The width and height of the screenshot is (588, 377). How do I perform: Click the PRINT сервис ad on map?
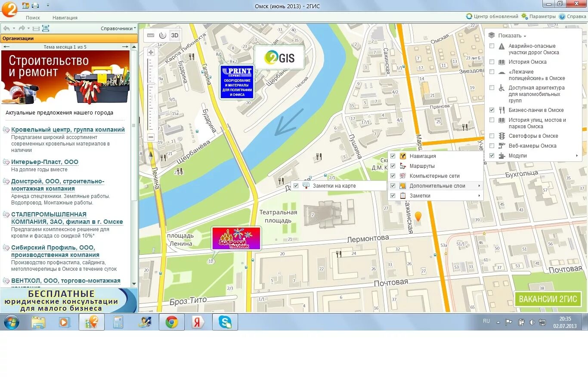(x=237, y=82)
